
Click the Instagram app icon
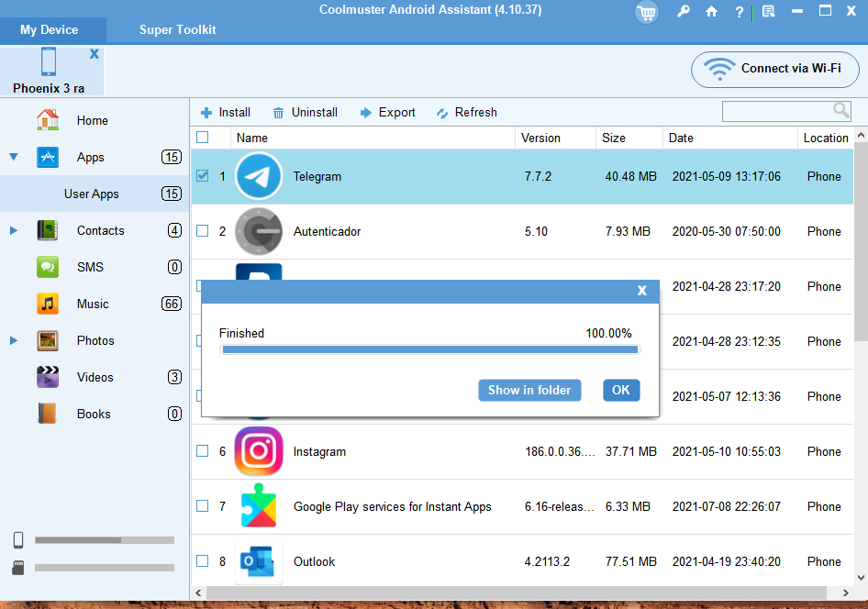point(259,451)
